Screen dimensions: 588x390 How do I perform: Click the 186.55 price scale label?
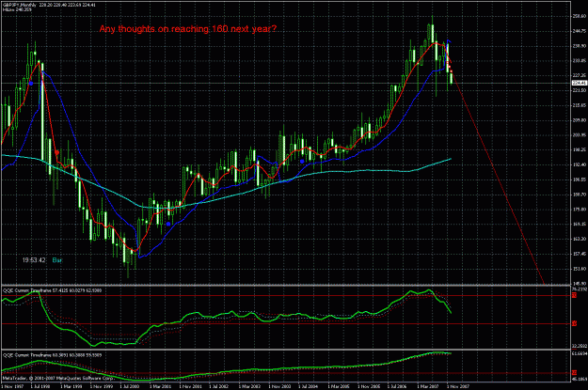coord(580,179)
